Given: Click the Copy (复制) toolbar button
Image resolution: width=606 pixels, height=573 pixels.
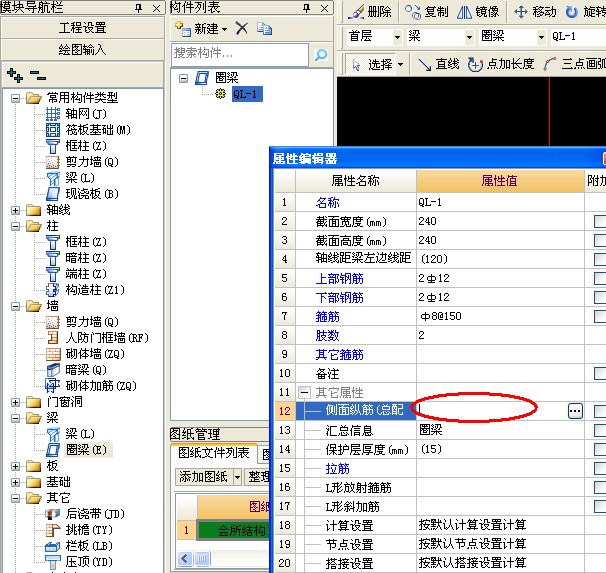Looking at the screenshot, I should point(426,12).
